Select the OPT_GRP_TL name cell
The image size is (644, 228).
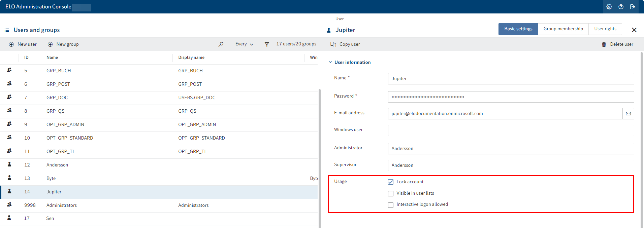click(x=61, y=152)
